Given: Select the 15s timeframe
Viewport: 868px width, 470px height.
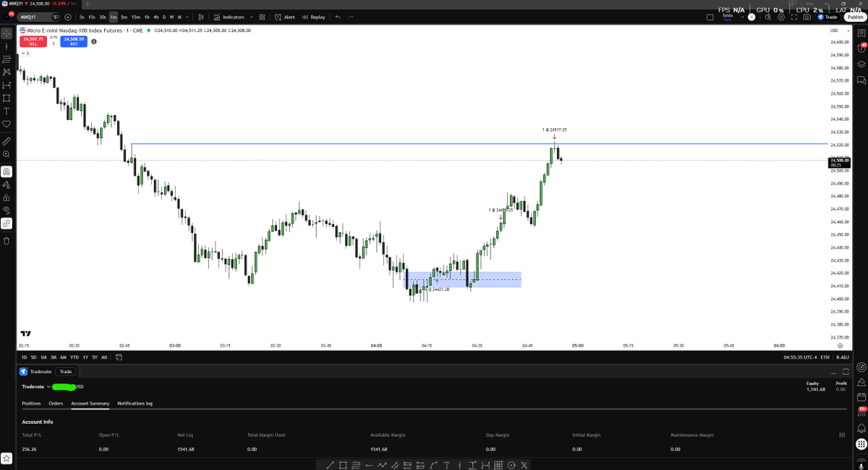Looking at the screenshot, I should tap(92, 17).
